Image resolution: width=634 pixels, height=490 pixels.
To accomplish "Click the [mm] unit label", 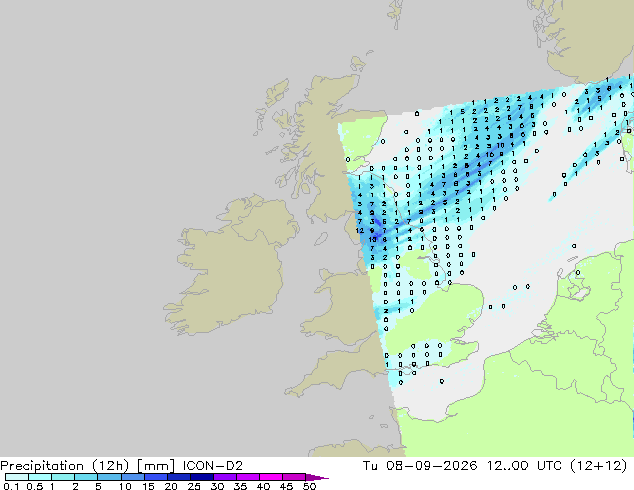I will pos(156,466).
